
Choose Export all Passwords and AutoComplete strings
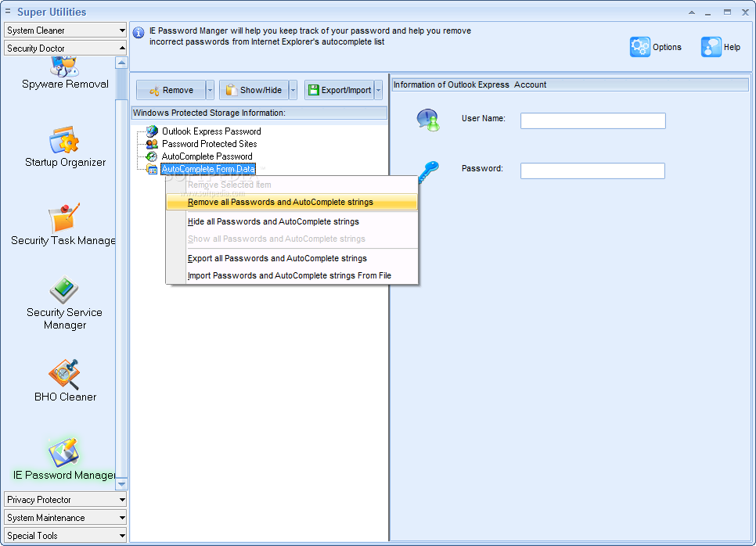292,258
